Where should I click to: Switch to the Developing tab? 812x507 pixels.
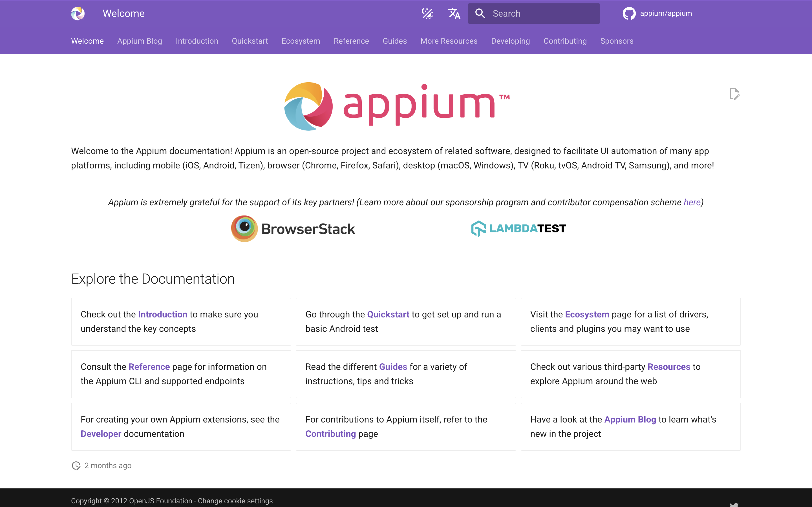coord(510,41)
